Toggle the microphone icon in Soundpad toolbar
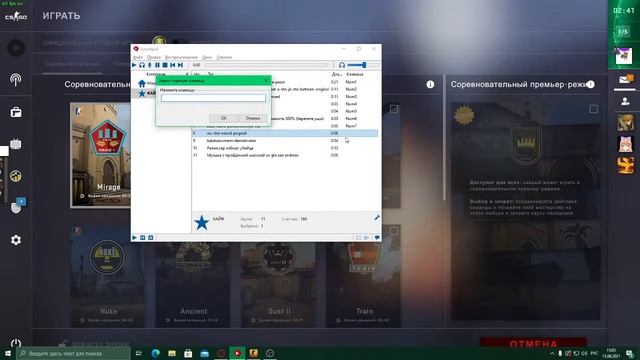This screenshot has width=640, height=360. point(149,65)
